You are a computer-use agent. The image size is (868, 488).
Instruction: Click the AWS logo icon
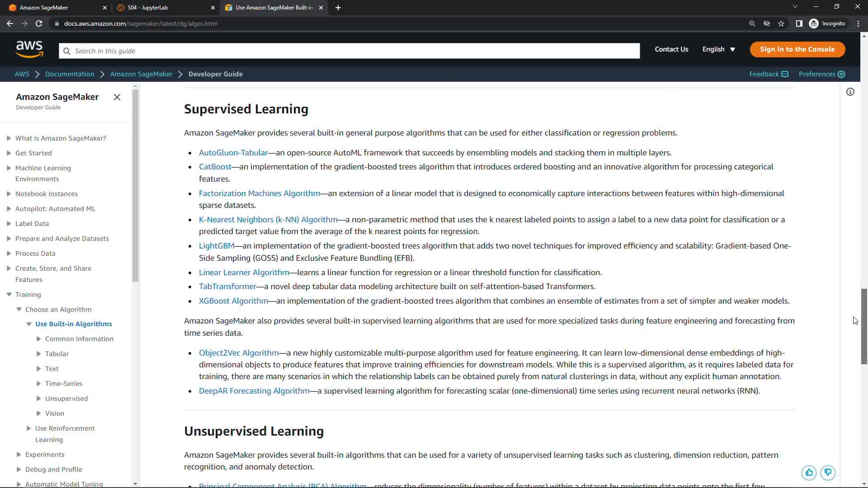(29, 49)
